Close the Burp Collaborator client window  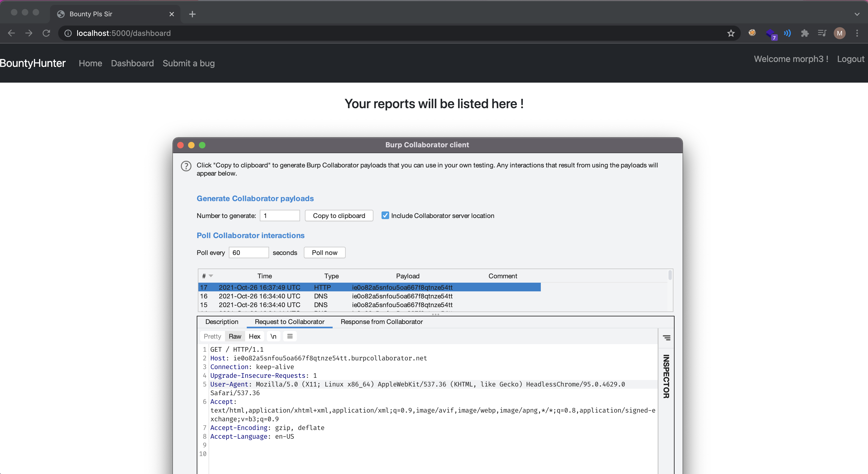point(180,145)
